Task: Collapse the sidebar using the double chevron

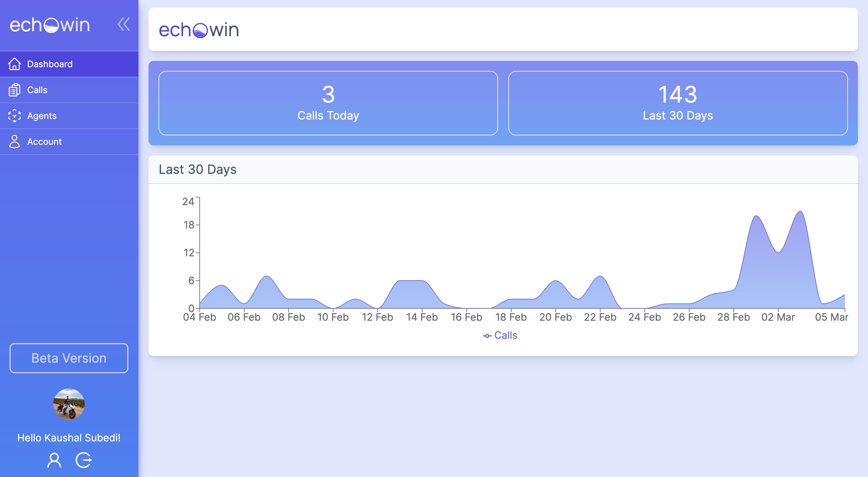Action: click(x=124, y=24)
